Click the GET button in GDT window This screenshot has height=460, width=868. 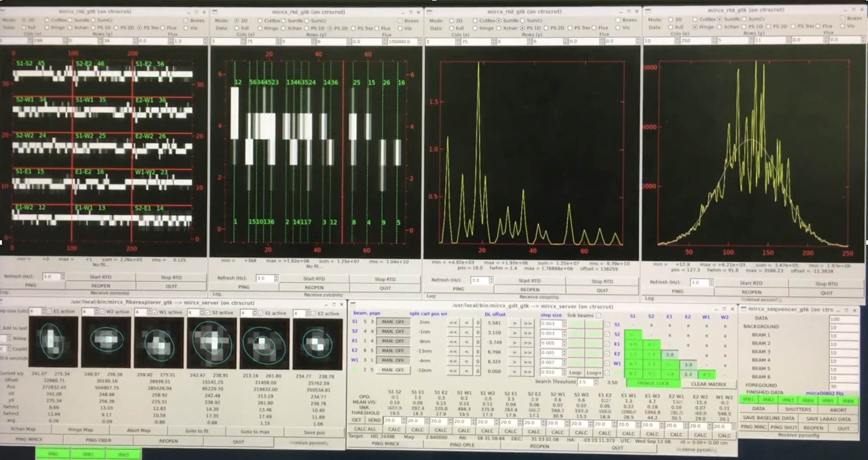coord(357,420)
